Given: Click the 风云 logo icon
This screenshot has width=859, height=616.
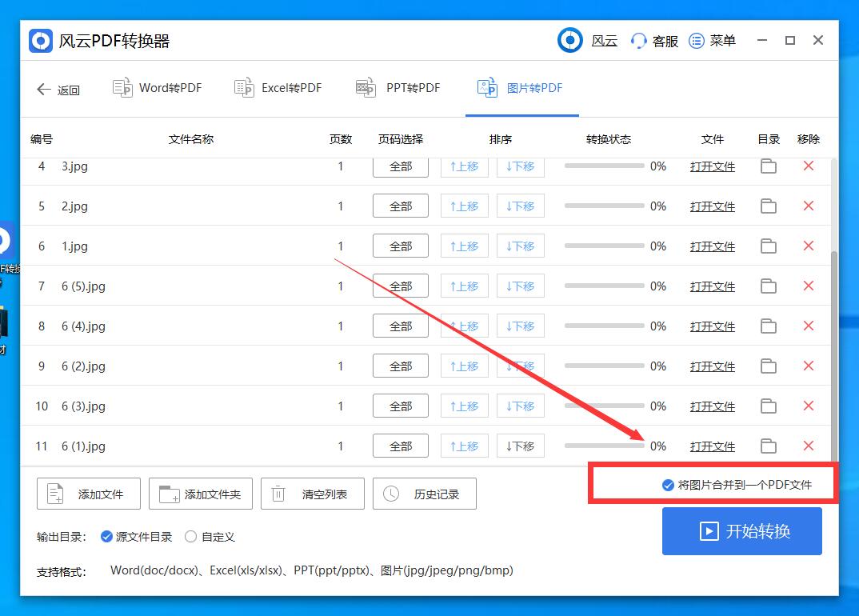Looking at the screenshot, I should (569, 40).
